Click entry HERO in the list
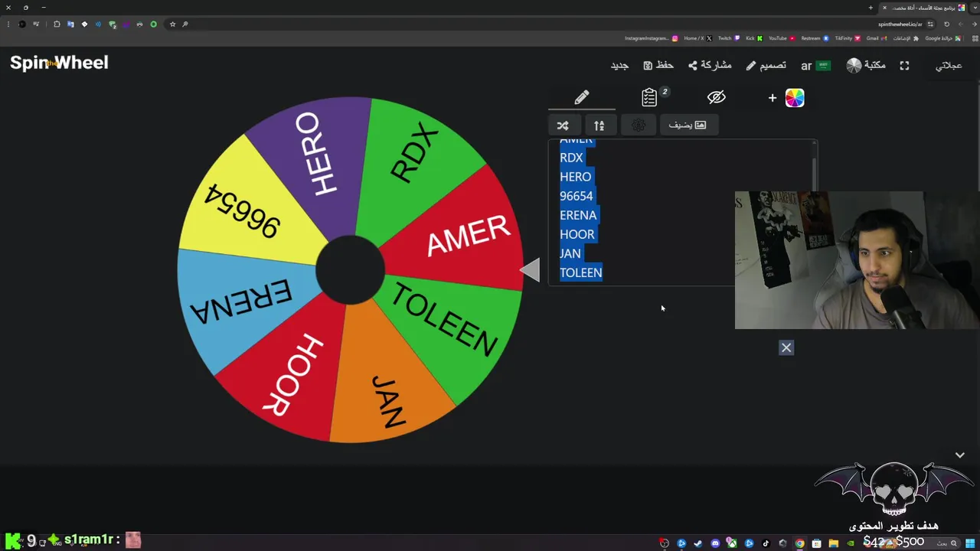 [x=576, y=177]
